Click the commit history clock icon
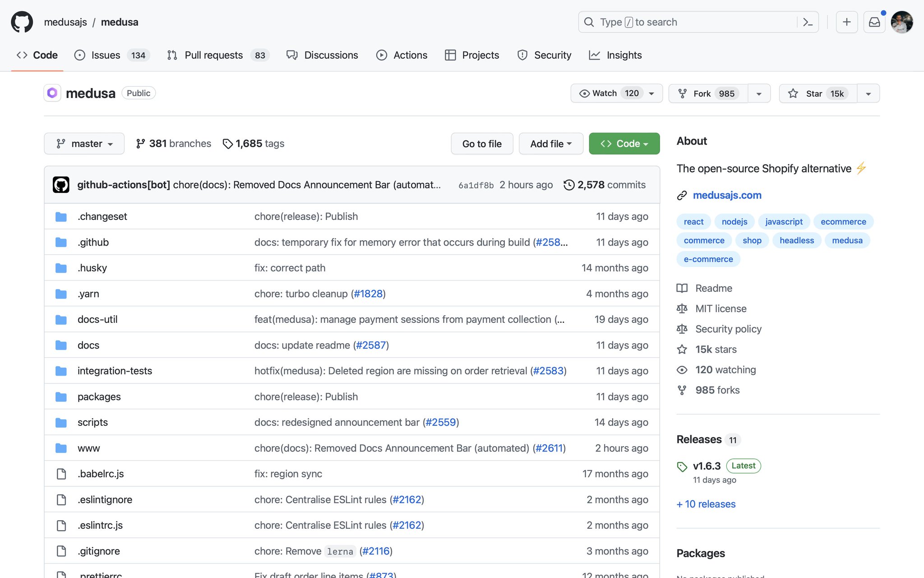Screen dimensions: 924x578 (x=568, y=185)
